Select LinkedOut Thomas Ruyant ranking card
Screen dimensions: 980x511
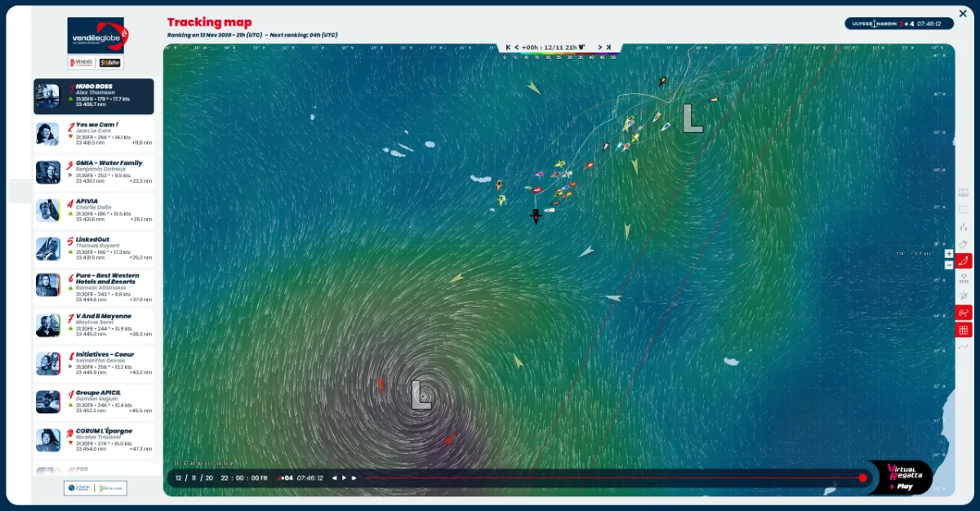93,249
